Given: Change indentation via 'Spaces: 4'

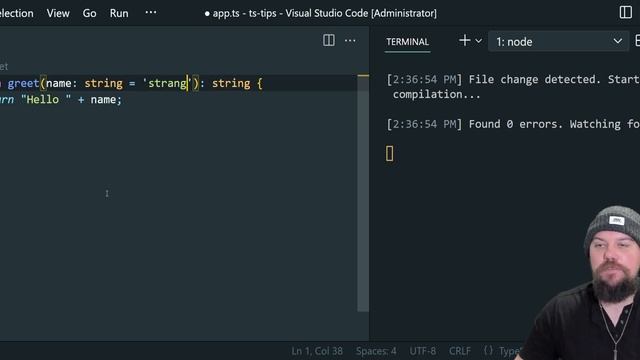Looking at the screenshot, I should coord(376,351).
